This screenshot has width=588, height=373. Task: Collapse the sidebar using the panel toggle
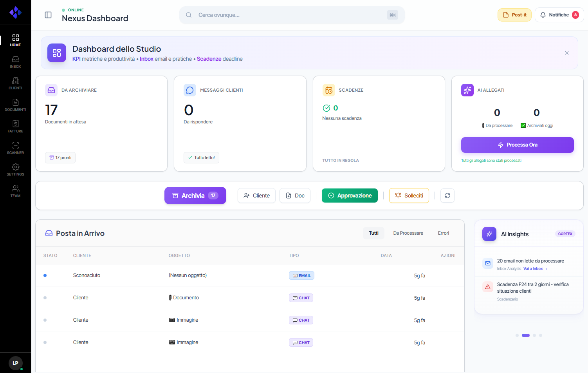48,14
